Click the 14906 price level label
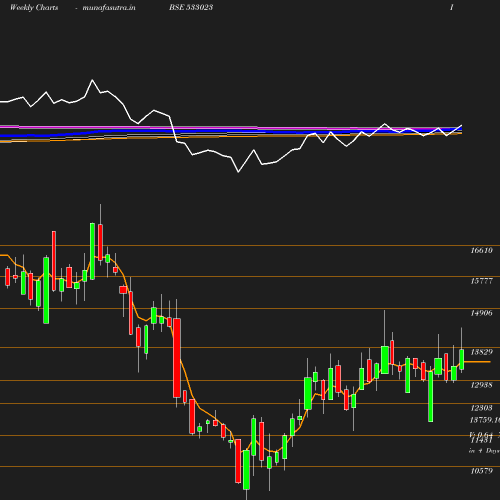 [481, 313]
